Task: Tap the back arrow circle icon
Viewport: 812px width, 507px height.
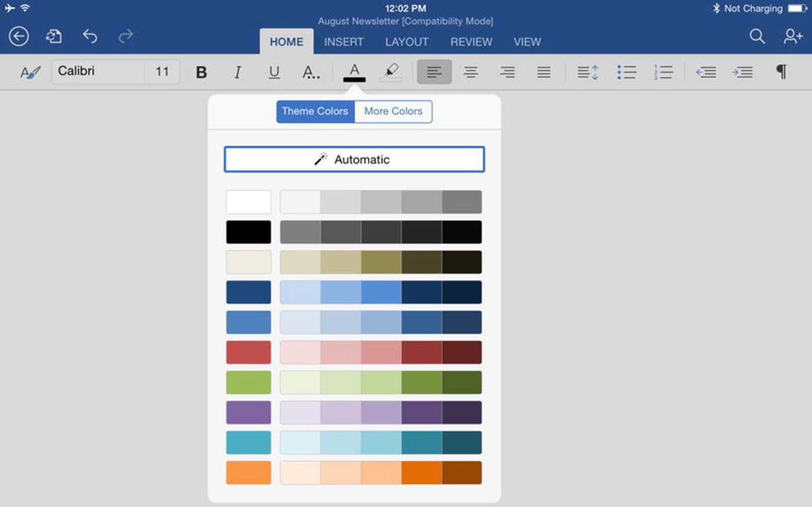Action: [19, 36]
